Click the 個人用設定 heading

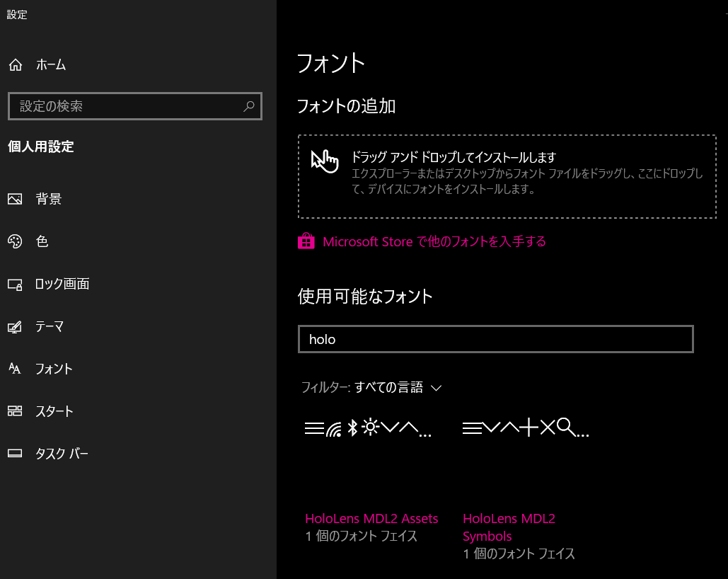41,147
